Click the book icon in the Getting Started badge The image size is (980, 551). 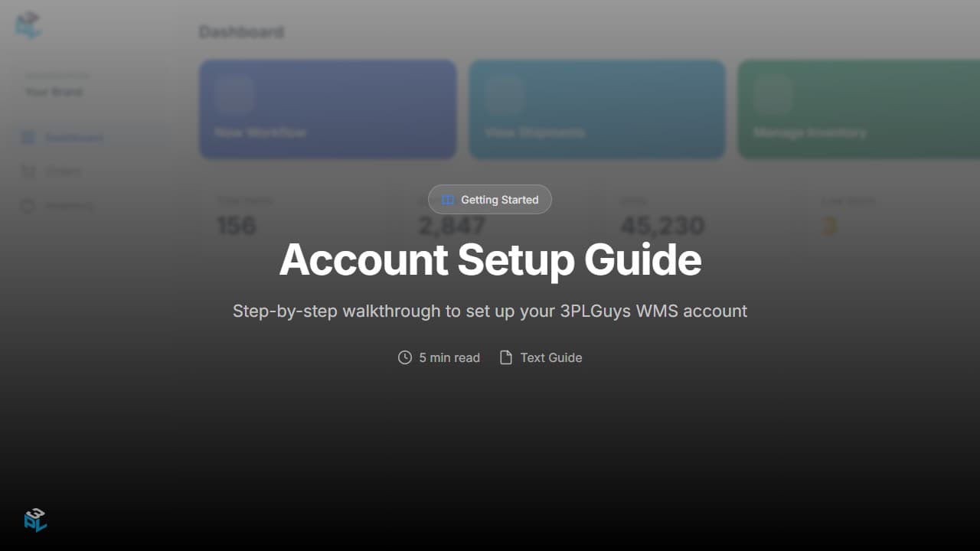point(448,200)
